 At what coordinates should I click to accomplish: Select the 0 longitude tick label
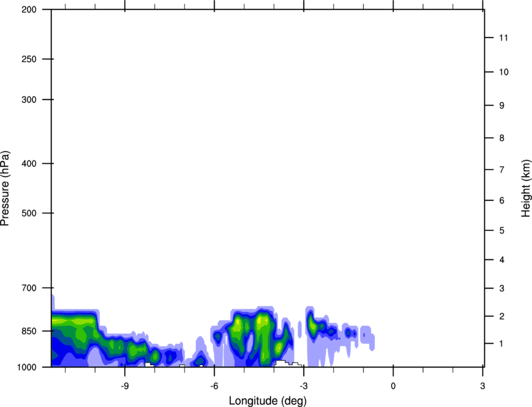(393, 385)
